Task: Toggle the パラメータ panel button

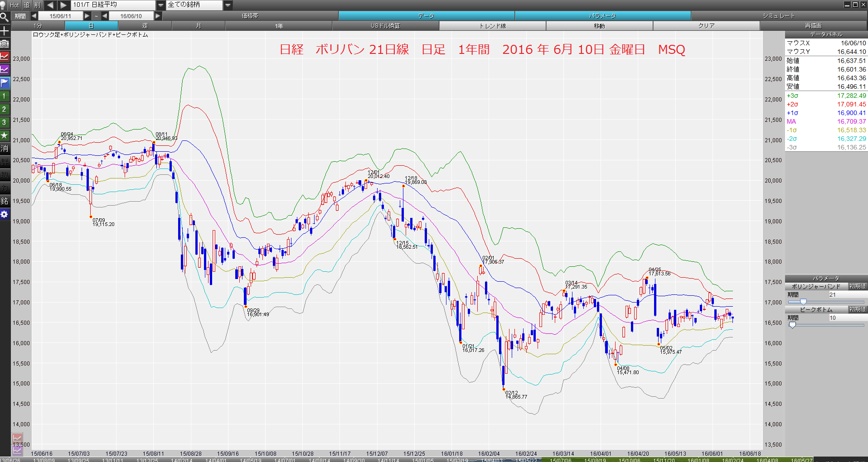Action: (x=602, y=16)
